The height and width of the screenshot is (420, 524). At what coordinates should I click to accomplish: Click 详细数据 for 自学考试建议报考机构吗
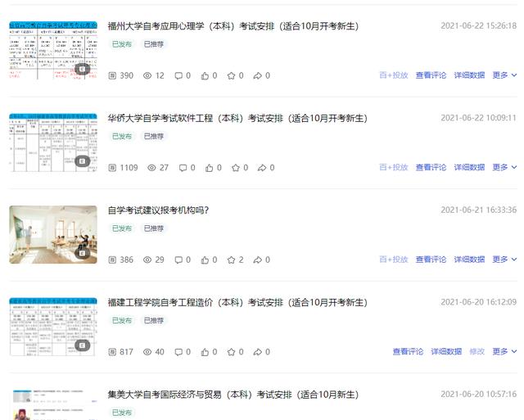pos(469,260)
